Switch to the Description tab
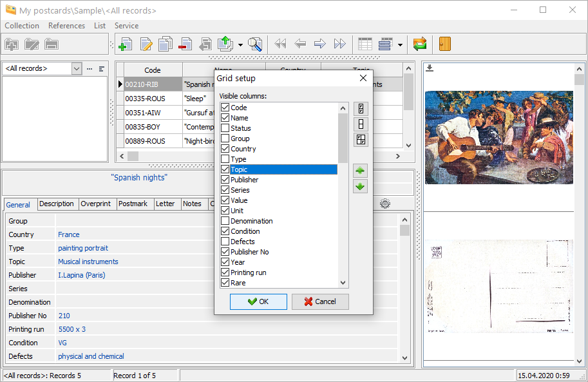This screenshot has height=382, width=588. point(57,204)
